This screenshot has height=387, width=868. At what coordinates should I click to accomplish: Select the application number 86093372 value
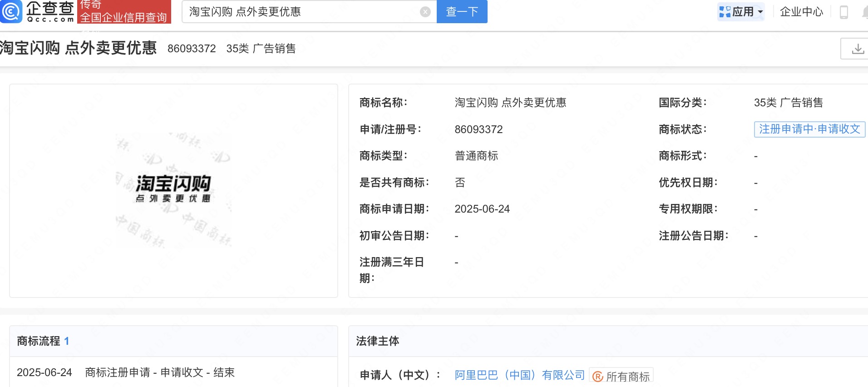tap(478, 129)
